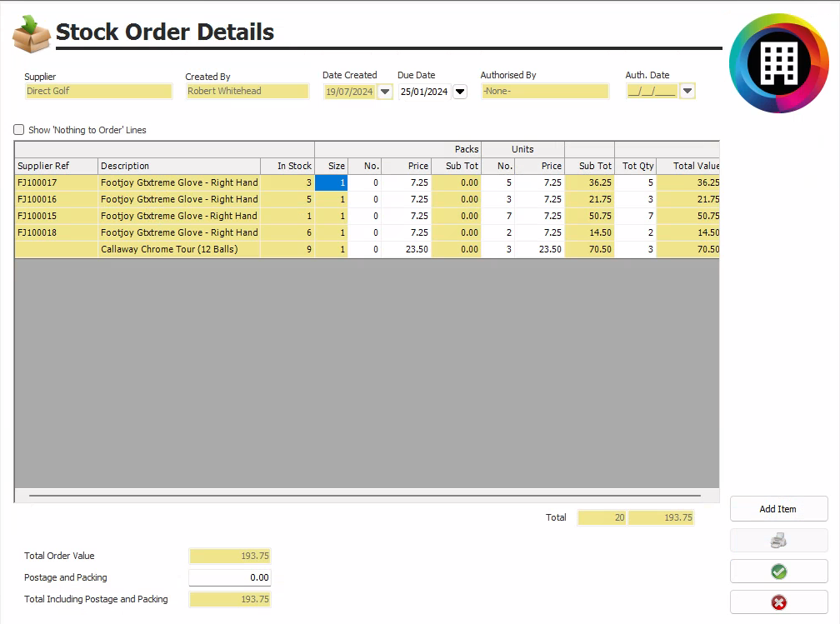Viewport: 840px width, 624px height.
Task: Click the Add Item button
Action: coord(779,509)
